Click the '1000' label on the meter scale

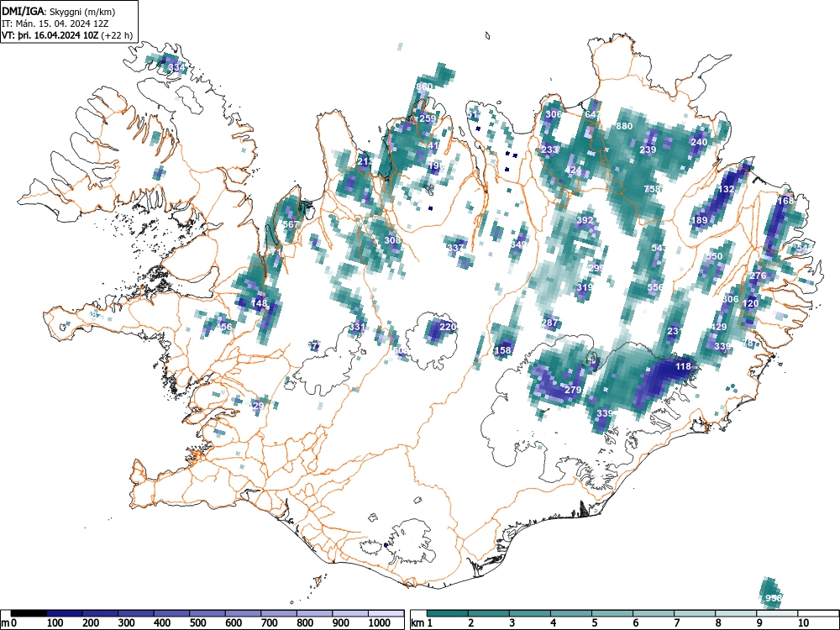coord(380,623)
